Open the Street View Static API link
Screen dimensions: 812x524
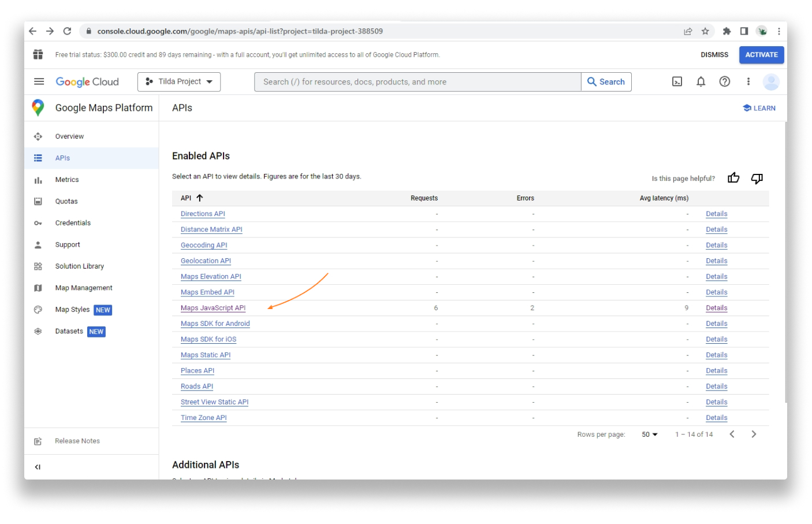(x=214, y=402)
